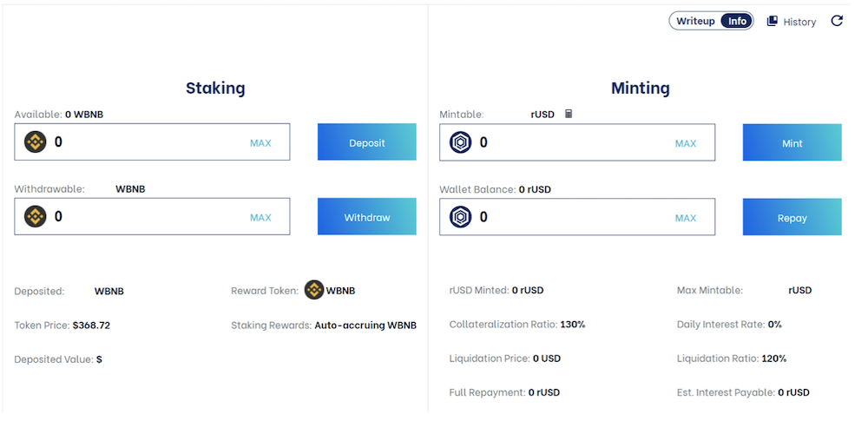Screen dimensions: 868x421
Task: Click the Withdraw button
Action: pos(366,217)
